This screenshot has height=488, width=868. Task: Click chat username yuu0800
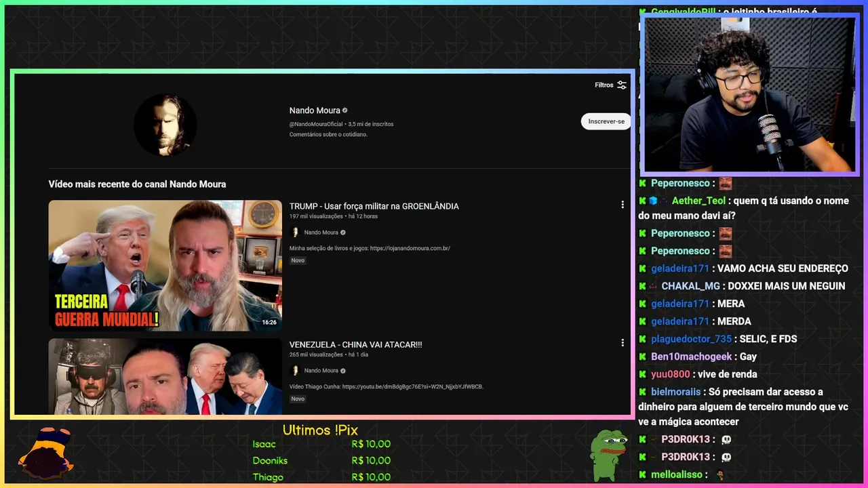pyautogui.click(x=670, y=374)
